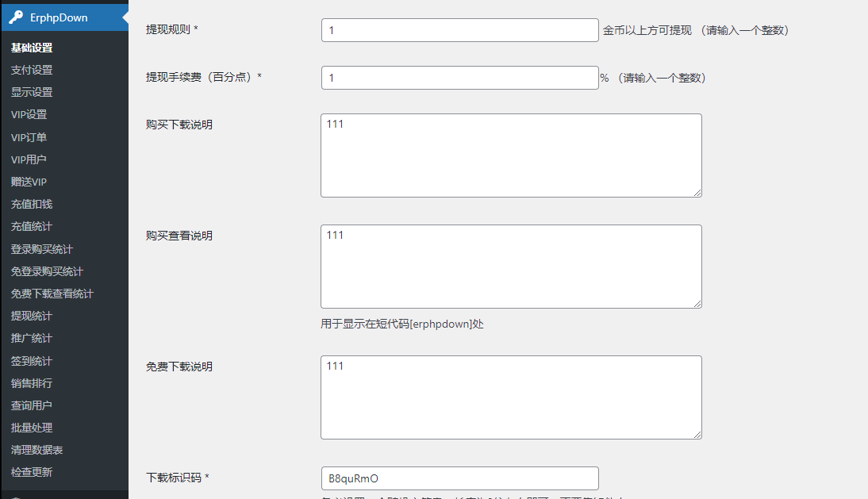Click the 免费下载说明 label
This screenshot has width=868, height=499.
[x=179, y=367]
